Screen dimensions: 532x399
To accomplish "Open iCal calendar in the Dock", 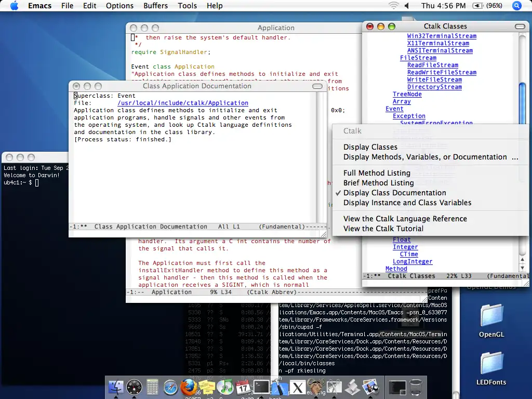I will tap(243, 387).
